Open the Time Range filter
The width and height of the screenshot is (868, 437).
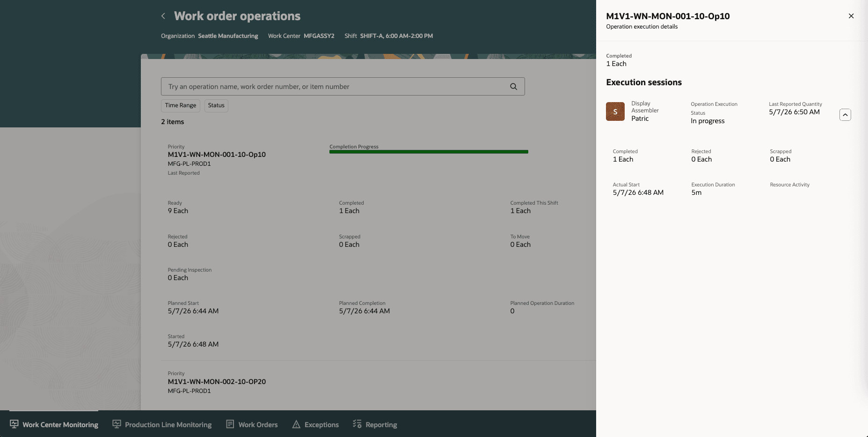point(181,105)
